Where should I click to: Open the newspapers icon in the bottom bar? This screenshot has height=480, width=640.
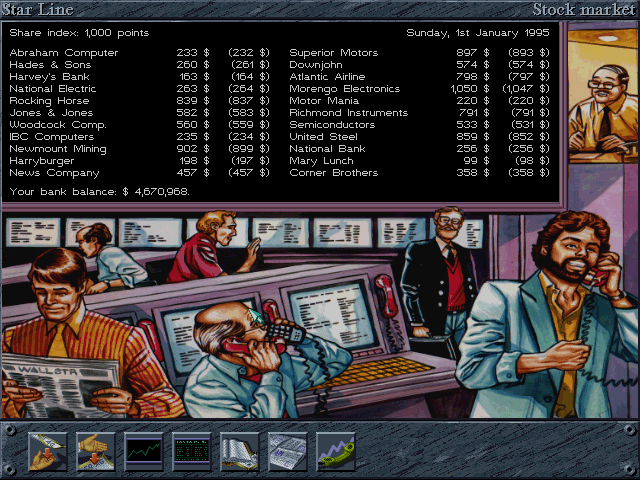[288, 451]
